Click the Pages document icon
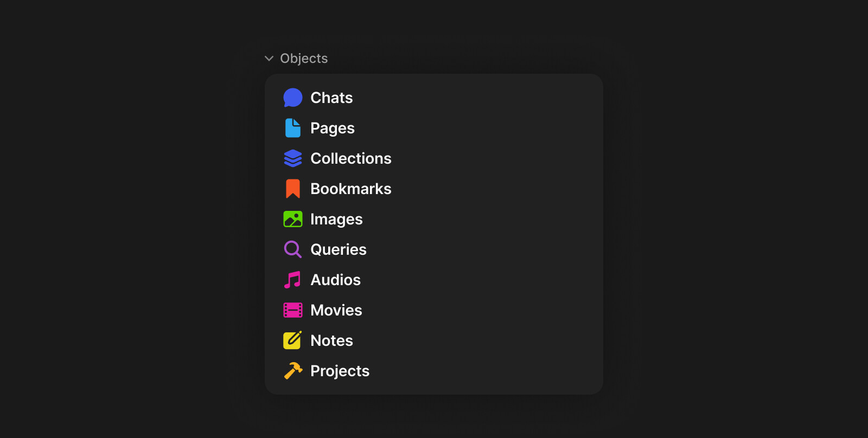The height and width of the screenshot is (438, 868). click(293, 128)
